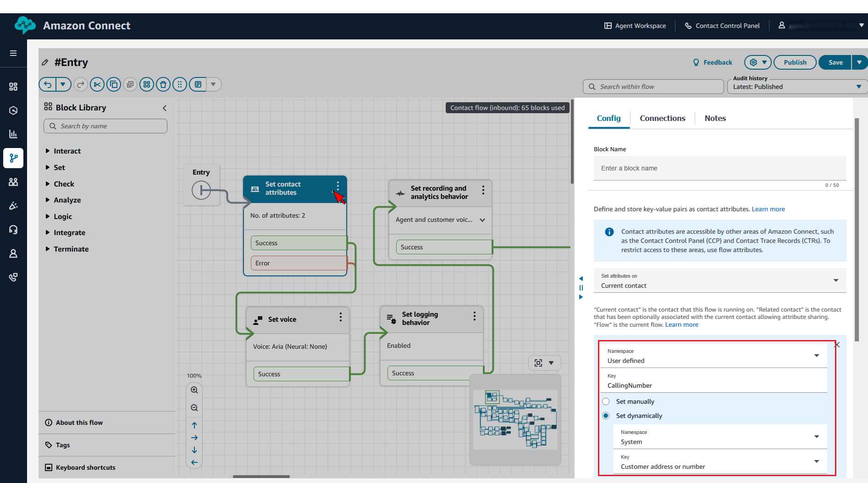Open the hamburger navigation menu
The image size is (868, 483).
13,53
